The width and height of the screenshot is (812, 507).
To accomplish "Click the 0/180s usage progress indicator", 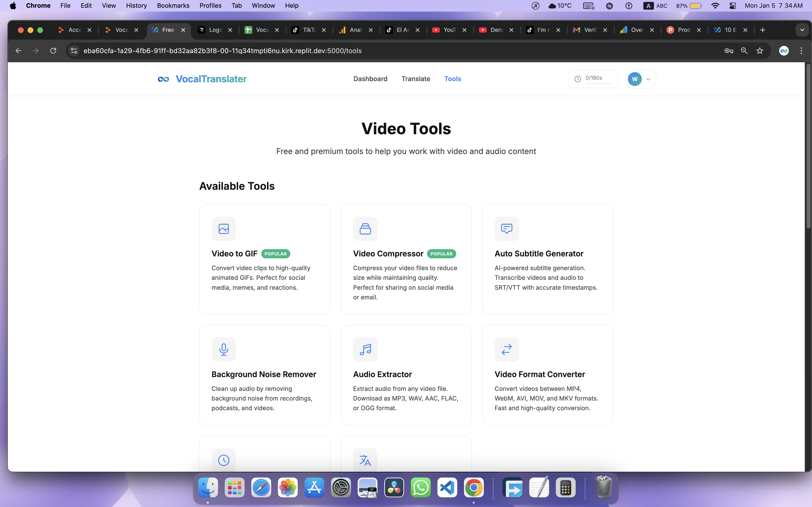I will [x=593, y=78].
